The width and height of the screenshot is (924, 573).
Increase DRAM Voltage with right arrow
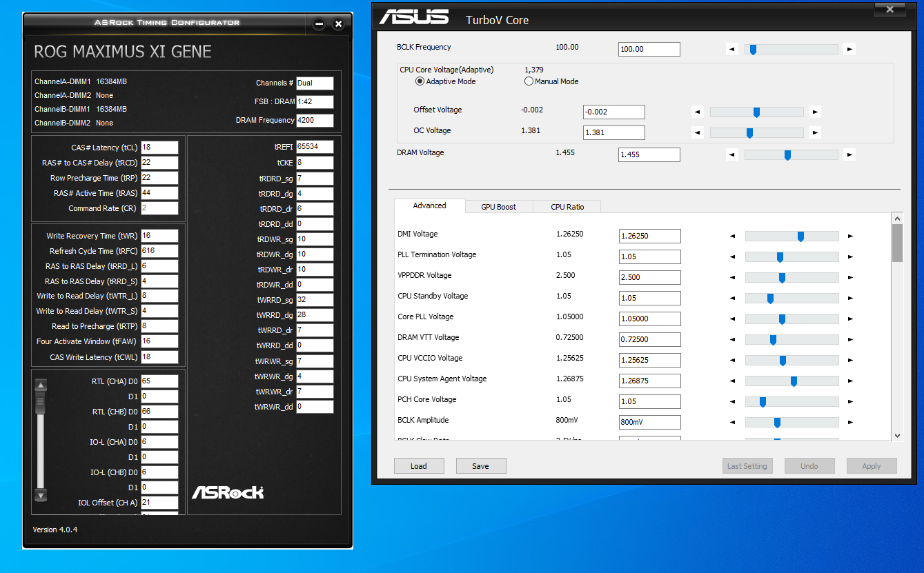pyautogui.click(x=850, y=154)
